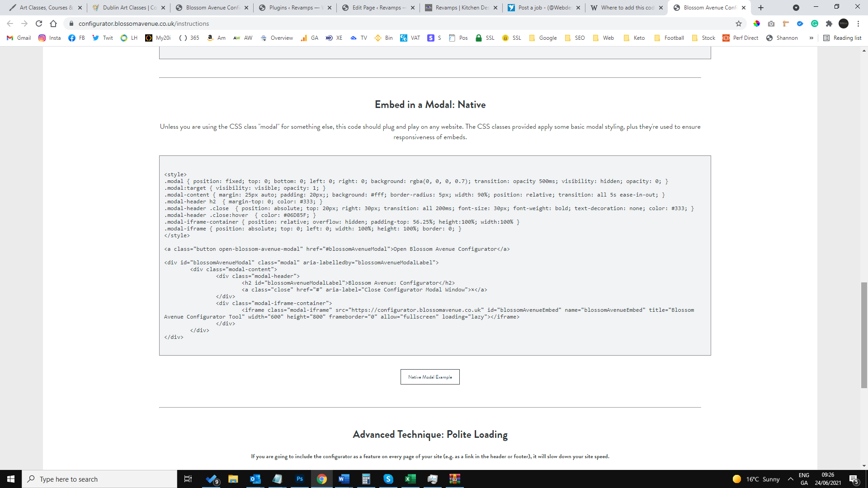This screenshot has width=868, height=488.
Task: Open Word from the taskbar
Action: coord(344,479)
